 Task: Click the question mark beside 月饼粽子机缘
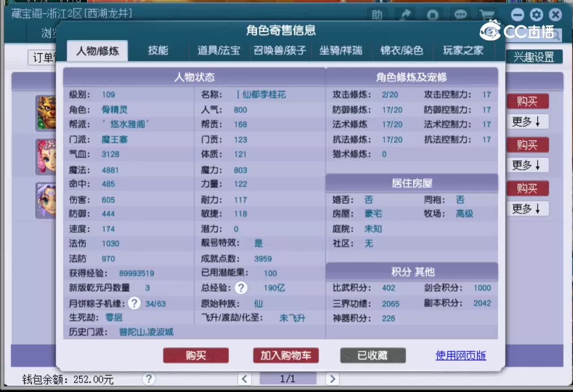pos(134,303)
